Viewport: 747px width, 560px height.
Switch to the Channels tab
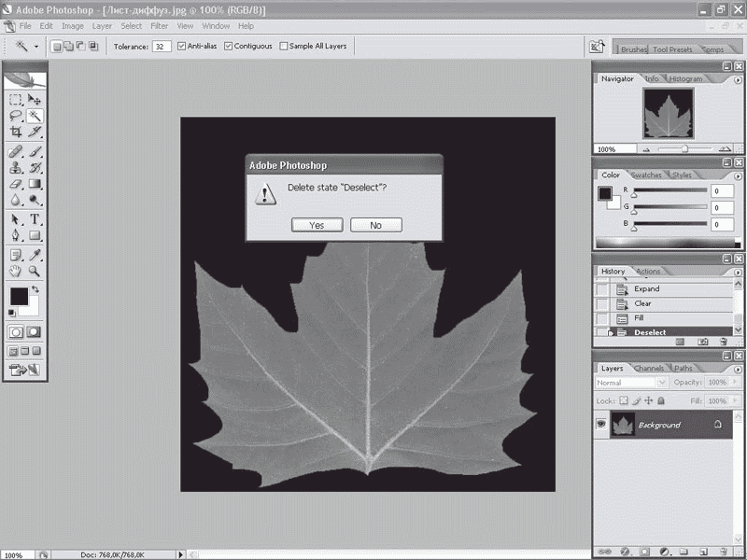649,368
